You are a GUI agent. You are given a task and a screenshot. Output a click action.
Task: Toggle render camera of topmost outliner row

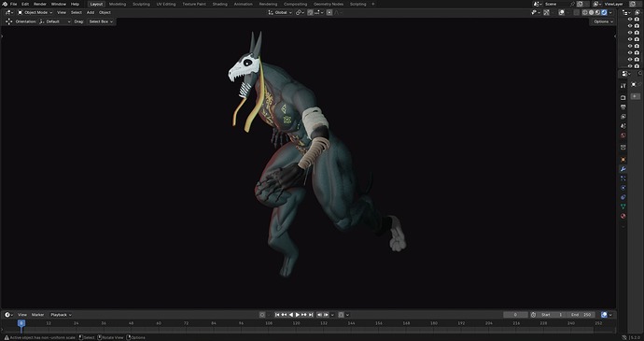(637, 19)
